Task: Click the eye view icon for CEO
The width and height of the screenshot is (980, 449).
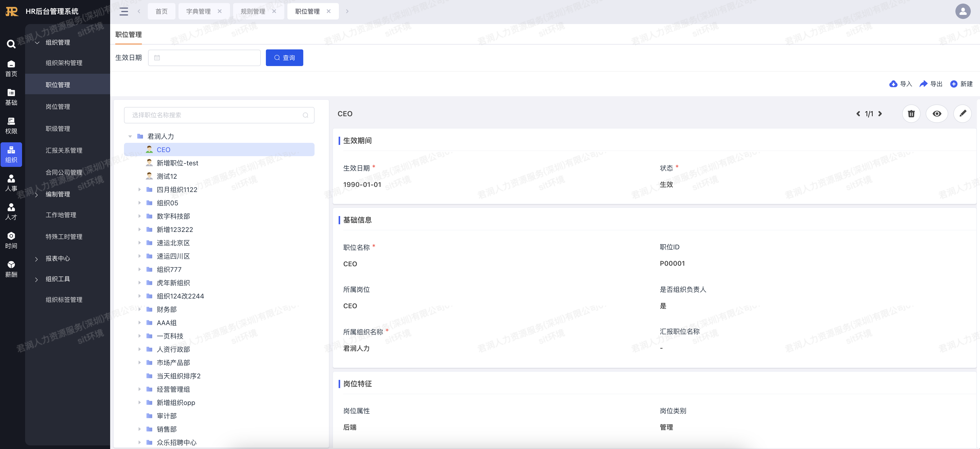Action: pyautogui.click(x=937, y=114)
